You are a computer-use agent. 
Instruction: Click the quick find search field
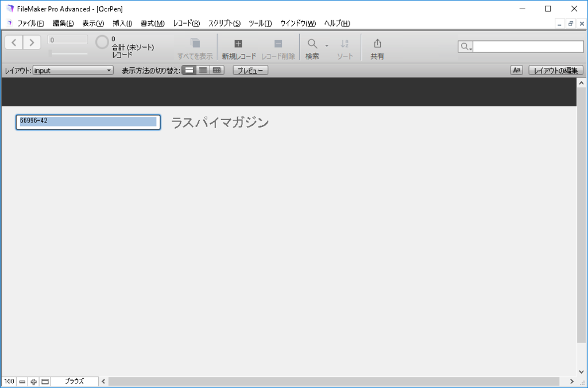point(528,47)
